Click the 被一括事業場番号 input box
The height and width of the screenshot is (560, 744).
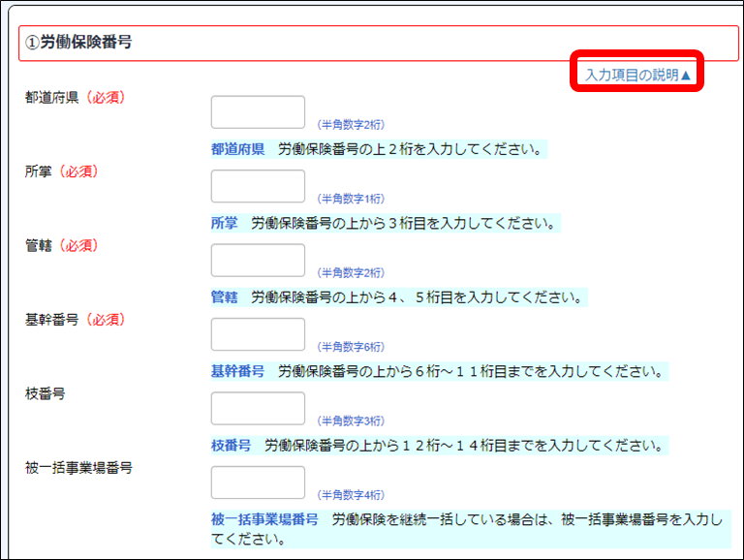258,482
